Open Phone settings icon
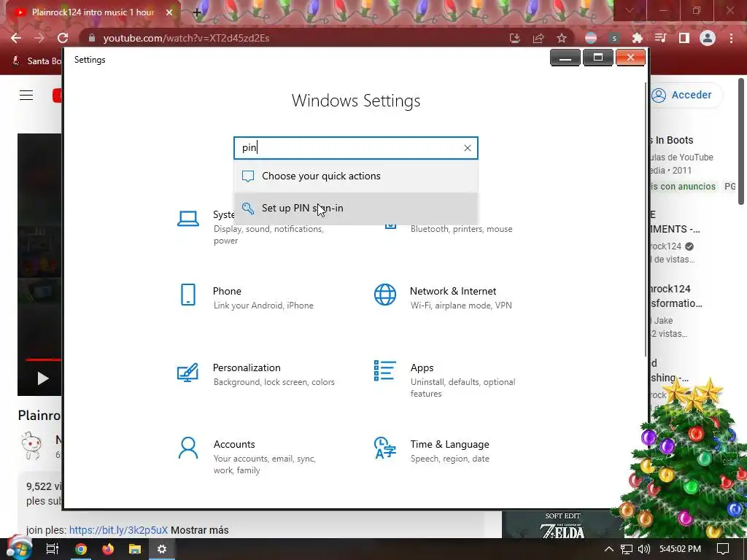This screenshot has height=560, width=747. pos(188,295)
